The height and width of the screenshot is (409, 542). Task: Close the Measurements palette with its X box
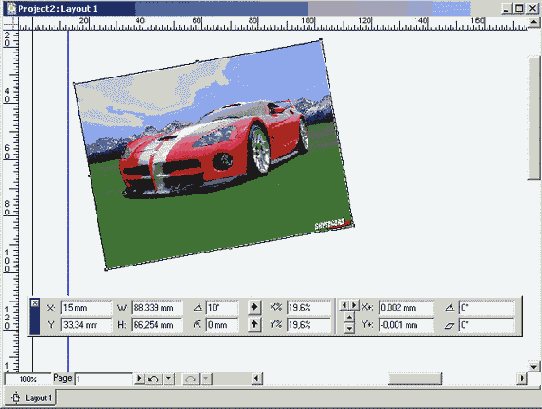[x=35, y=304]
